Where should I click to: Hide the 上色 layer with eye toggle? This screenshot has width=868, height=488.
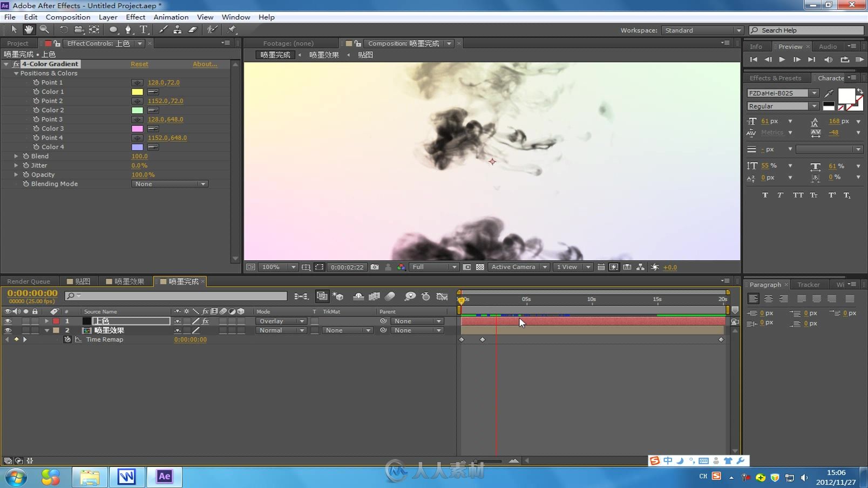[8, 321]
